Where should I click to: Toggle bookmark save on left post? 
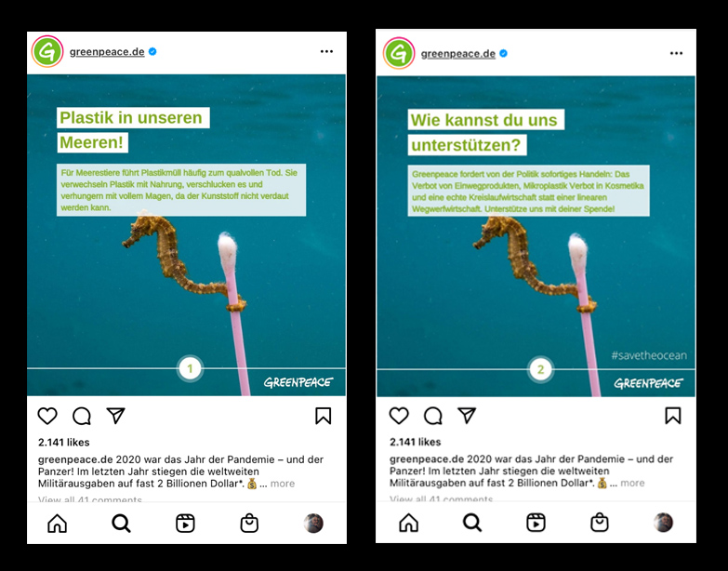click(324, 416)
